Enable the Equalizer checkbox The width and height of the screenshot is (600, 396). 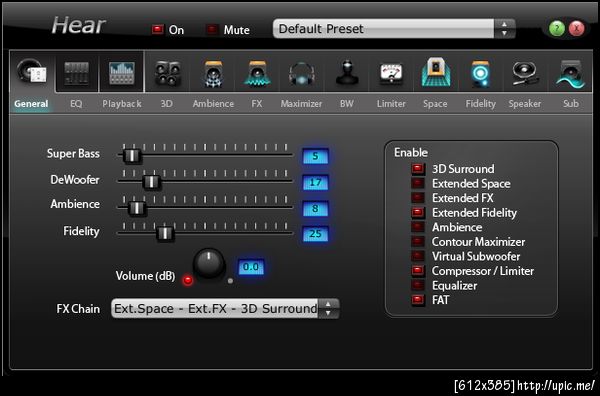(x=417, y=285)
